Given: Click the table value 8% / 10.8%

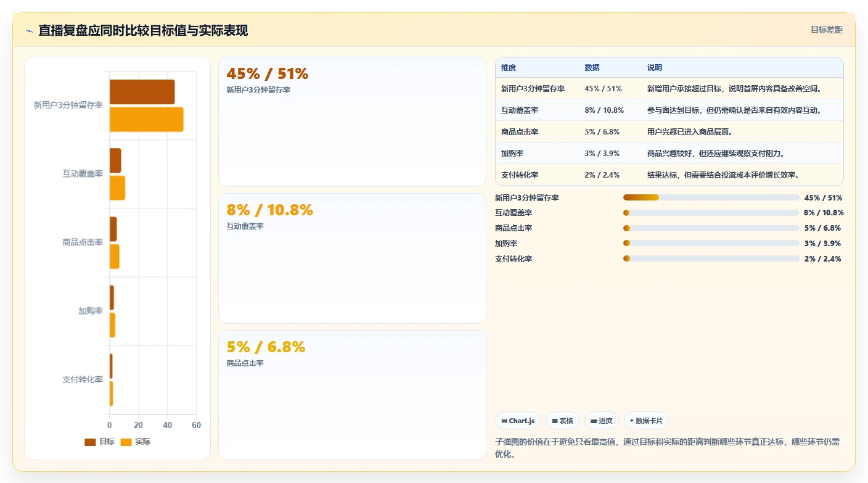Looking at the screenshot, I should 604,110.
